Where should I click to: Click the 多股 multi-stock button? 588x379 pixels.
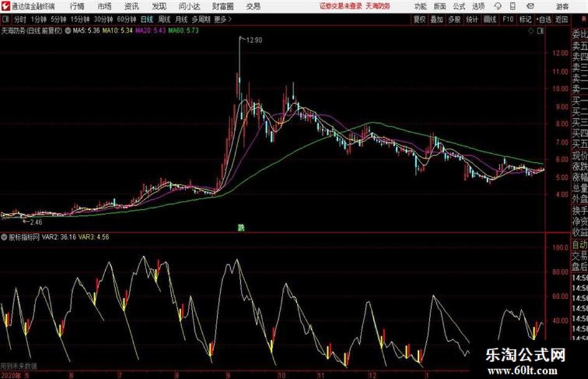(454, 19)
